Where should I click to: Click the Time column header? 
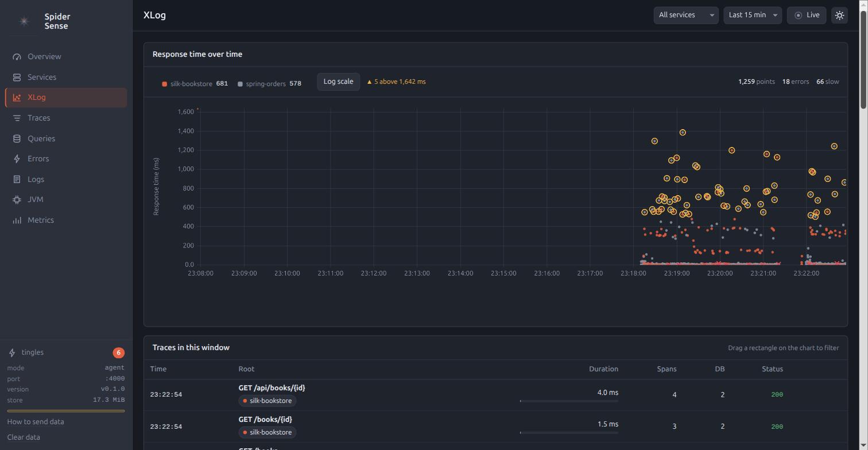(158, 369)
